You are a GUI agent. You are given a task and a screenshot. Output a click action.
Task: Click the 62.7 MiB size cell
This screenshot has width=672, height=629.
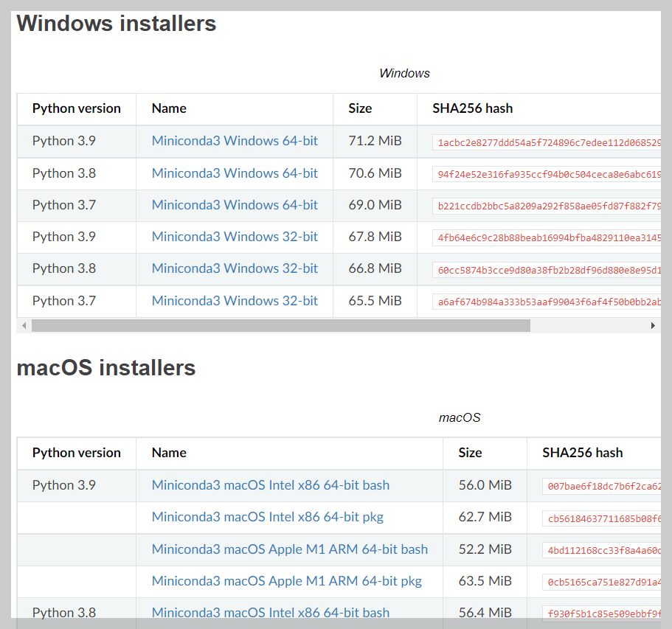[485, 517]
